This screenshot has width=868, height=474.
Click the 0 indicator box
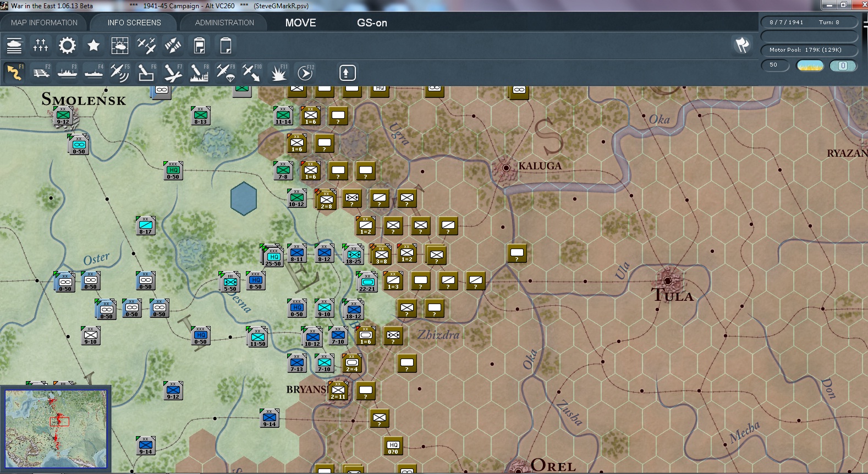pos(843,65)
